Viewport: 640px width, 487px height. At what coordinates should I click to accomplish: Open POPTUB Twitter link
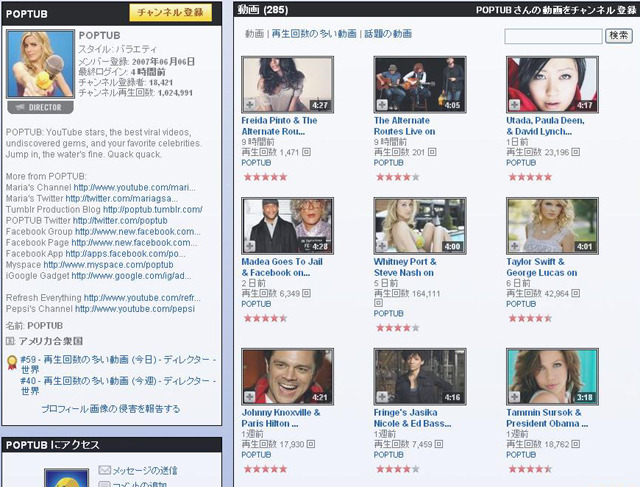pos(120,220)
